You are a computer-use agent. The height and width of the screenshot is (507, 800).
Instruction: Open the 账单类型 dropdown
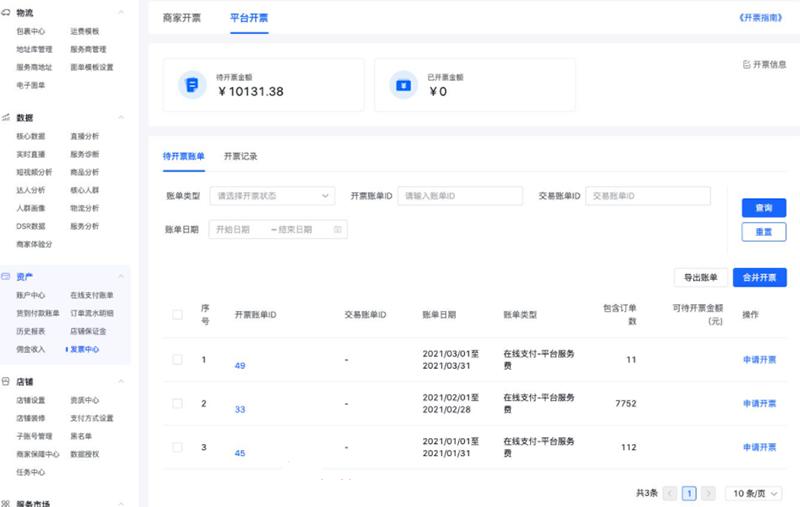point(272,196)
